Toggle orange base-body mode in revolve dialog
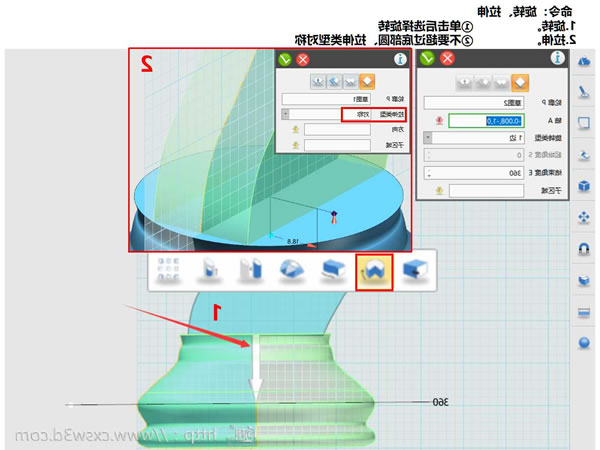 pos(520,83)
